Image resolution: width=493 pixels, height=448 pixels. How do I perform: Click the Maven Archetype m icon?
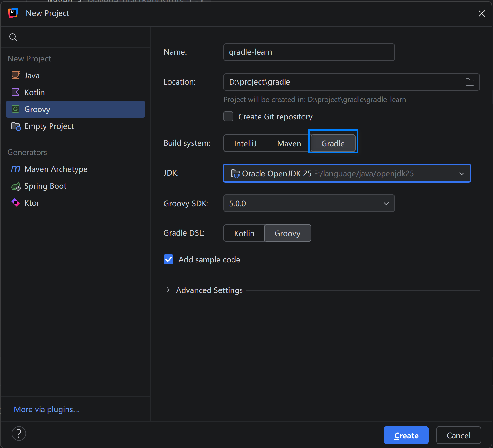[x=16, y=169]
